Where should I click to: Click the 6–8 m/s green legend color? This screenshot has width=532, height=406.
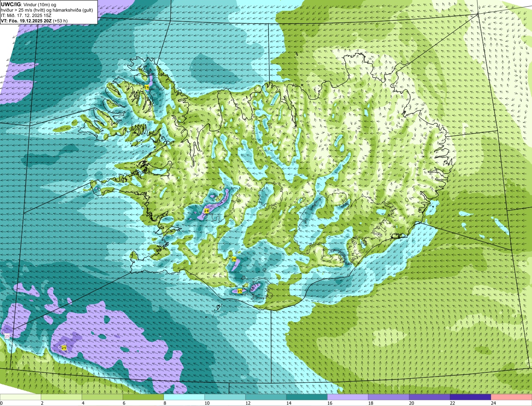[x=143, y=397]
